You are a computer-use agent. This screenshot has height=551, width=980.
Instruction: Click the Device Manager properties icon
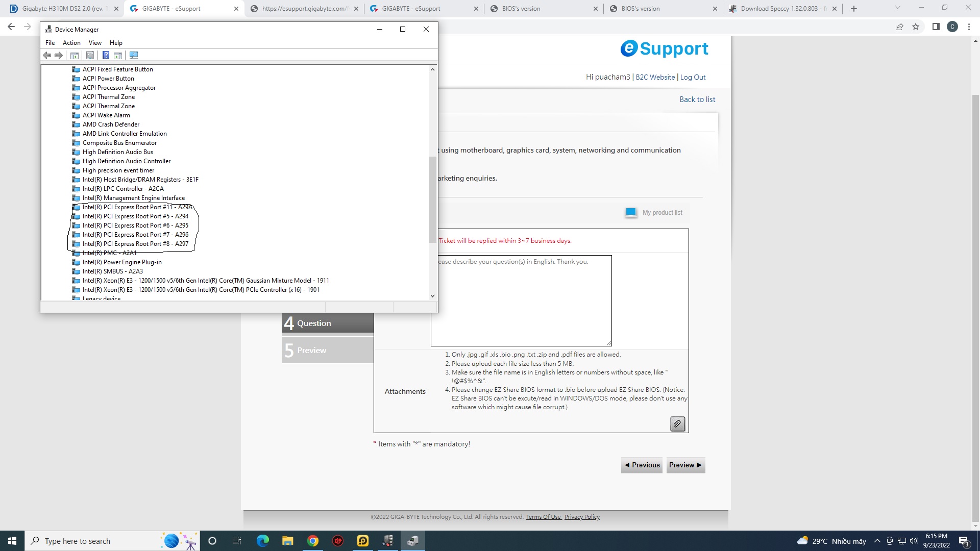coord(90,55)
